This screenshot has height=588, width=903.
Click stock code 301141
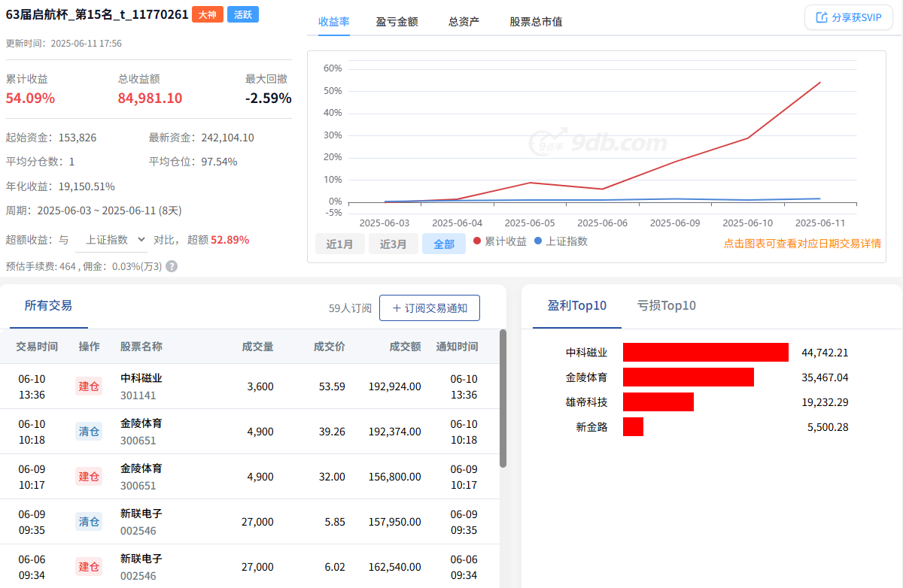click(138, 396)
